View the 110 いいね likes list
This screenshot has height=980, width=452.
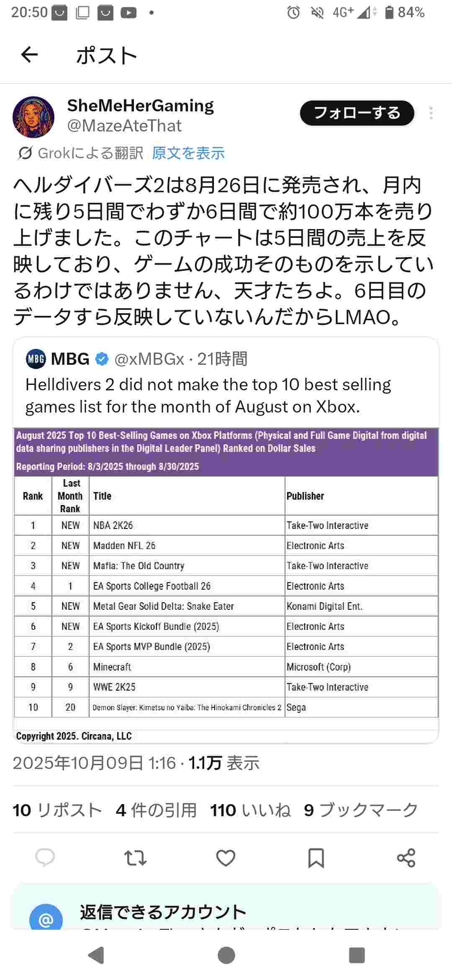(250, 810)
